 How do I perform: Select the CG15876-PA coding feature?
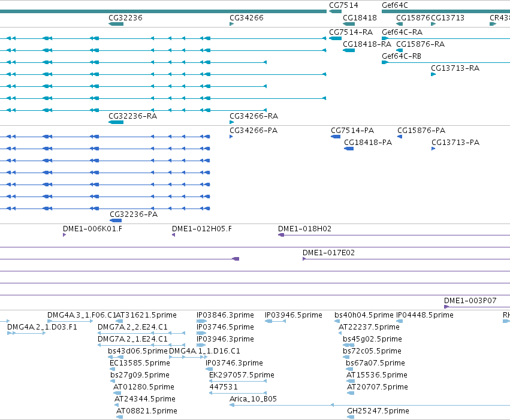[x=400, y=137]
